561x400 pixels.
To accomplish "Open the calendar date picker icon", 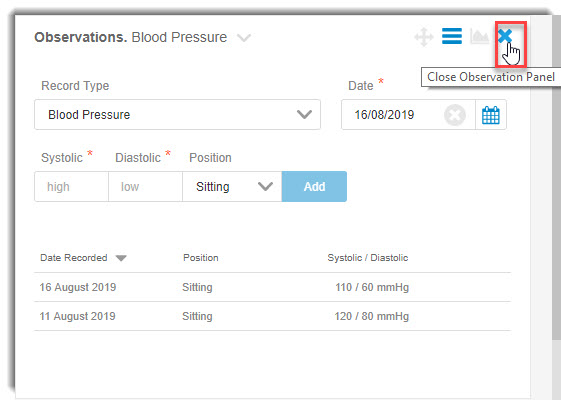I will coord(491,115).
